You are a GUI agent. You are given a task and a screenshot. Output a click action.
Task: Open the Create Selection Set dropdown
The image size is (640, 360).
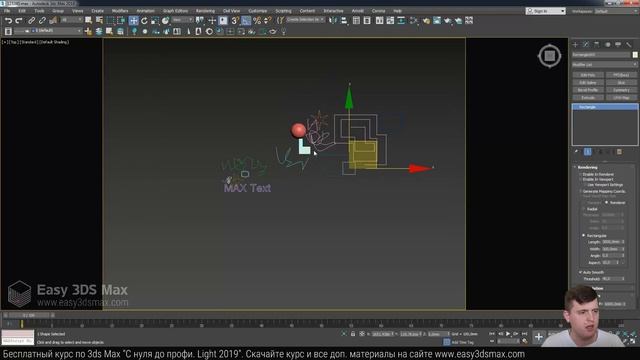click(x=305, y=20)
